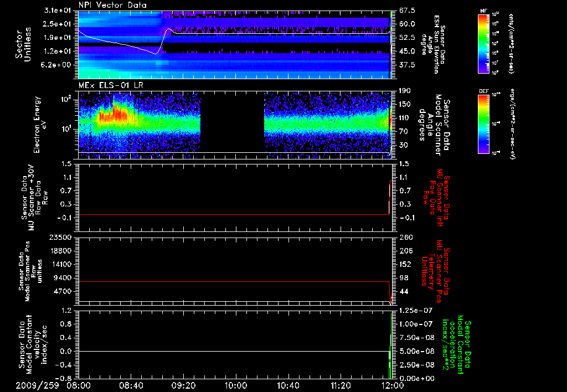The width and height of the screenshot is (567, 392).
Task: Click the 44 telemetry tick label
Action: click(x=404, y=291)
